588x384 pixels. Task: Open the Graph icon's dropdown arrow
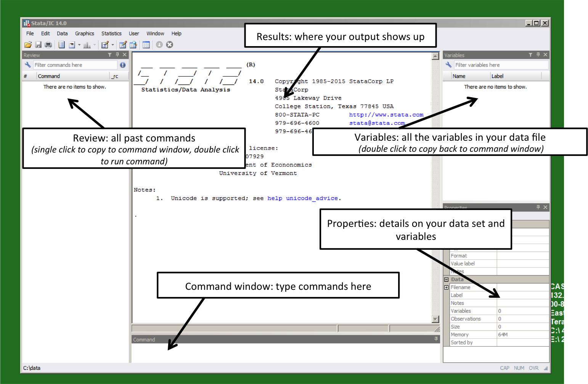point(95,45)
